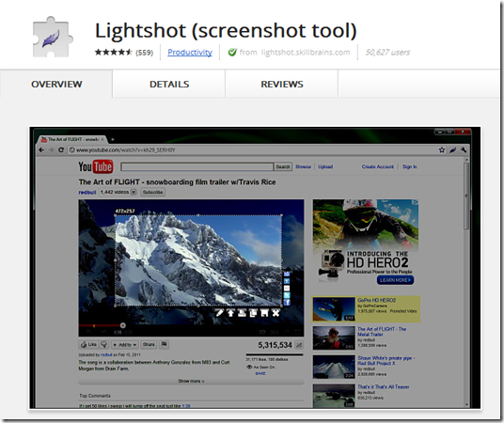Expand "Show more" in video description

[191, 381]
